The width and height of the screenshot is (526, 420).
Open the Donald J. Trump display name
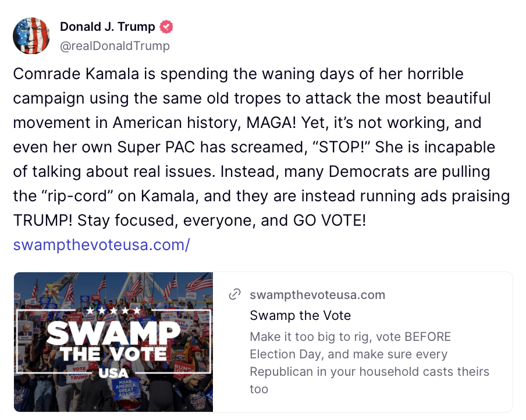107,27
